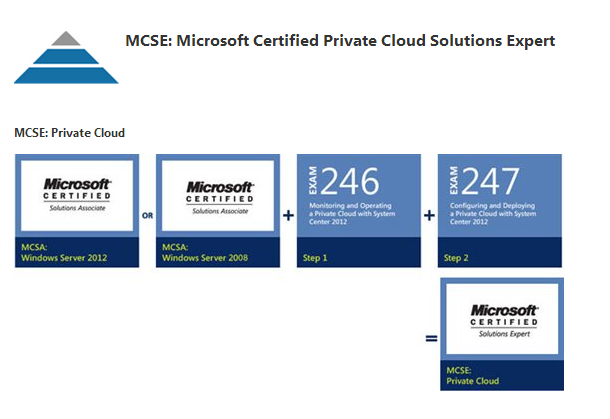Click the 'MCSE: Private Cloud' section heading

tap(70, 133)
